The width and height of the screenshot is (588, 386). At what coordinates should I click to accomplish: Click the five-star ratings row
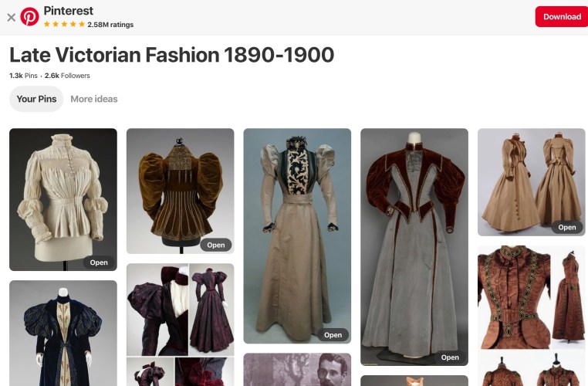[88, 25]
